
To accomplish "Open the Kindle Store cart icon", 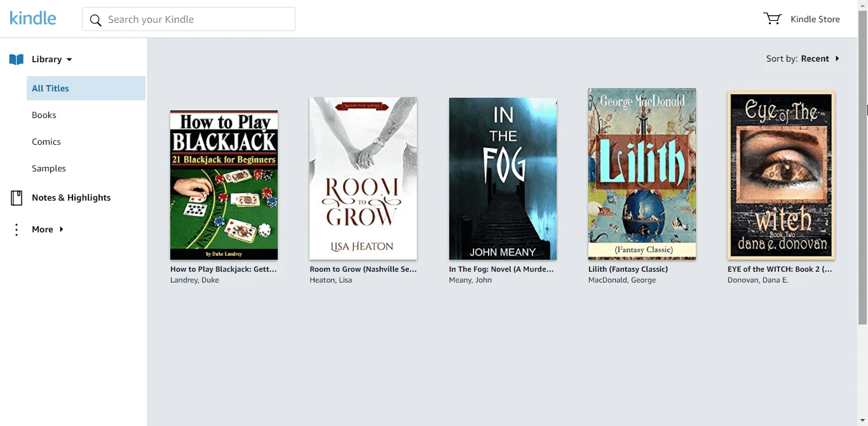I will point(772,19).
